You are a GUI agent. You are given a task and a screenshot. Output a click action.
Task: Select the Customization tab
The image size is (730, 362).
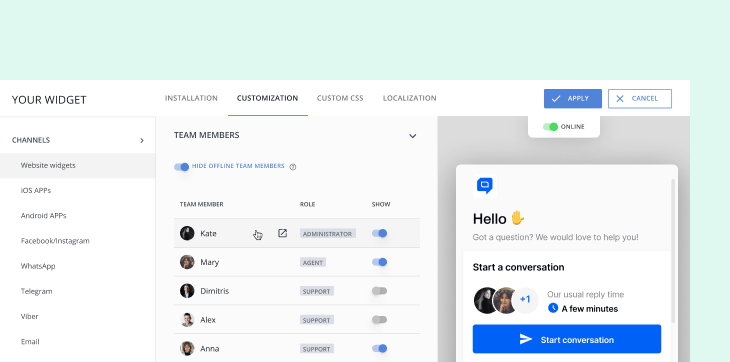(267, 98)
